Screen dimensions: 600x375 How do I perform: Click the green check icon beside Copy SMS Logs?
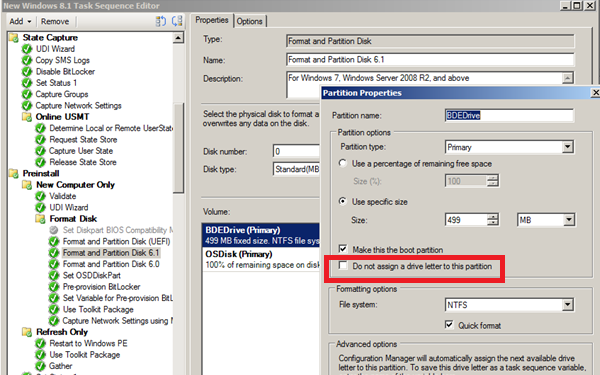[x=27, y=60]
